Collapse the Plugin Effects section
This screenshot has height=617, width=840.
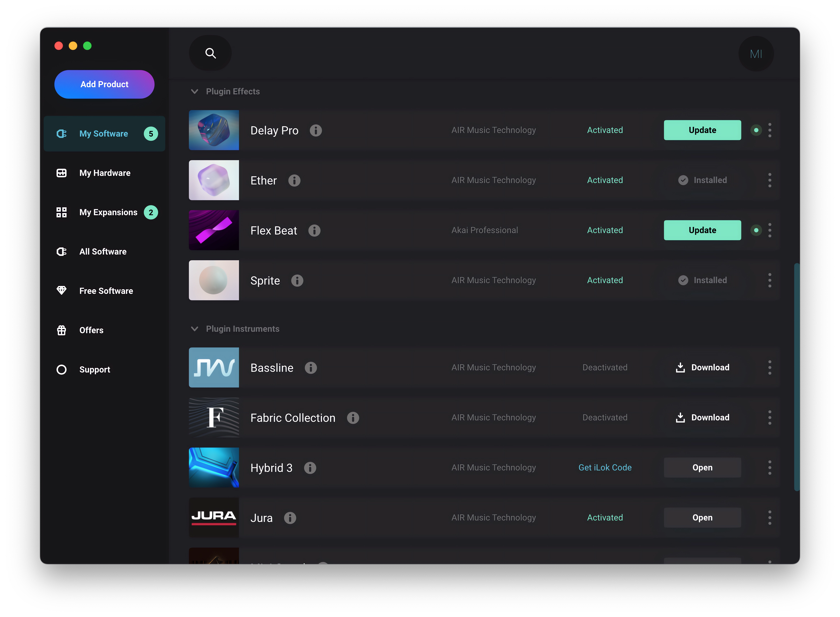point(194,92)
